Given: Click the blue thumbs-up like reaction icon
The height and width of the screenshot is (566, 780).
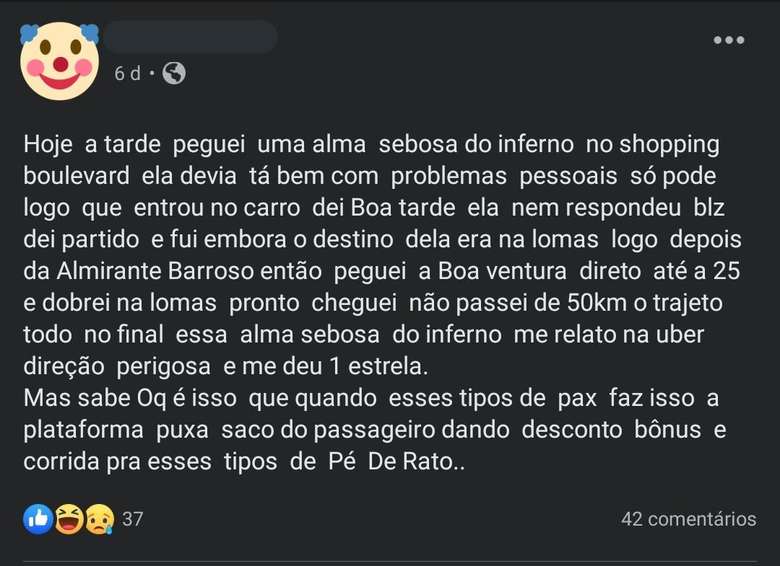Looking at the screenshot, I should [38, 519].
